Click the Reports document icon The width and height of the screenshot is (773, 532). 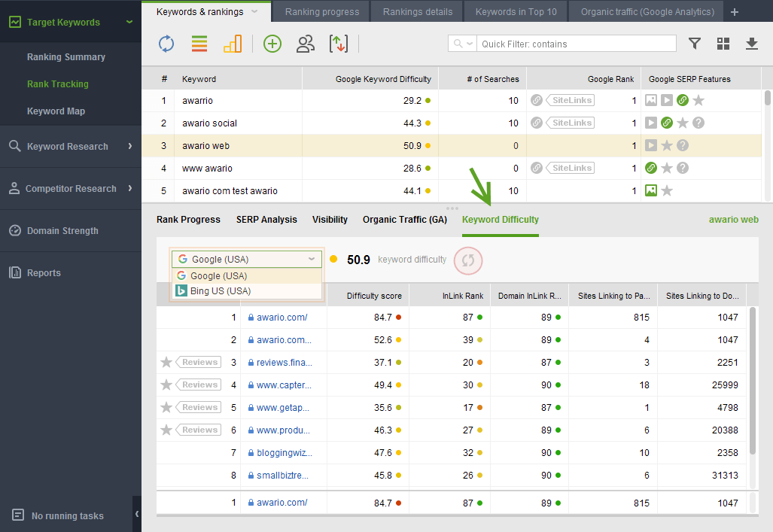point(15,272)
